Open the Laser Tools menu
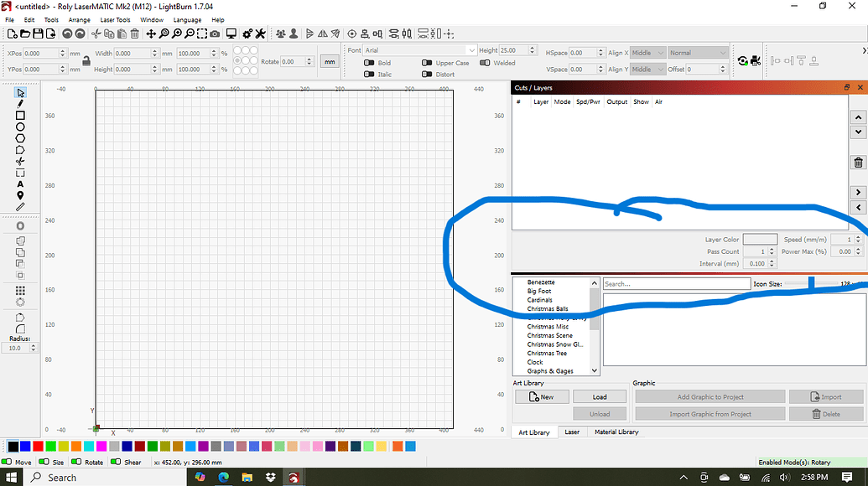The width and height of the screenshot is (868, 486). click(115, 20)
